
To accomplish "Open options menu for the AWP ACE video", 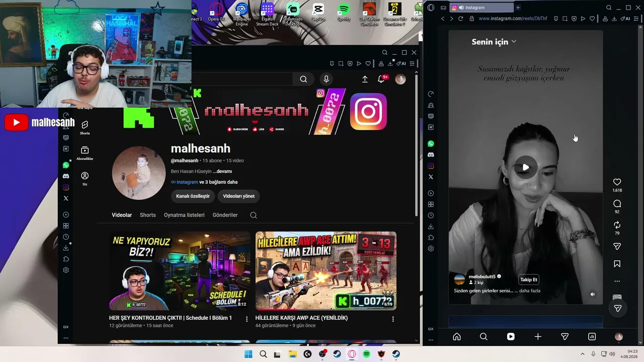I will [393, 319].
